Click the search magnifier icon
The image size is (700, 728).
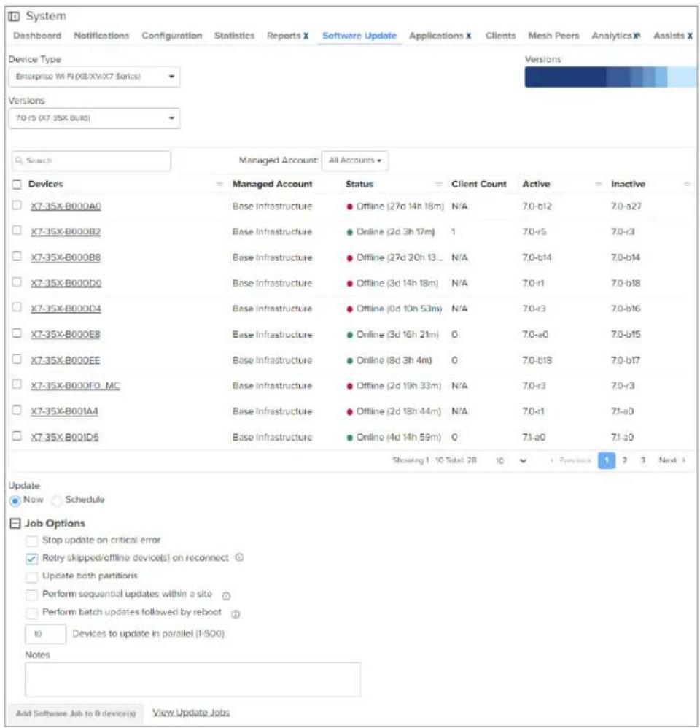(19, 160)
